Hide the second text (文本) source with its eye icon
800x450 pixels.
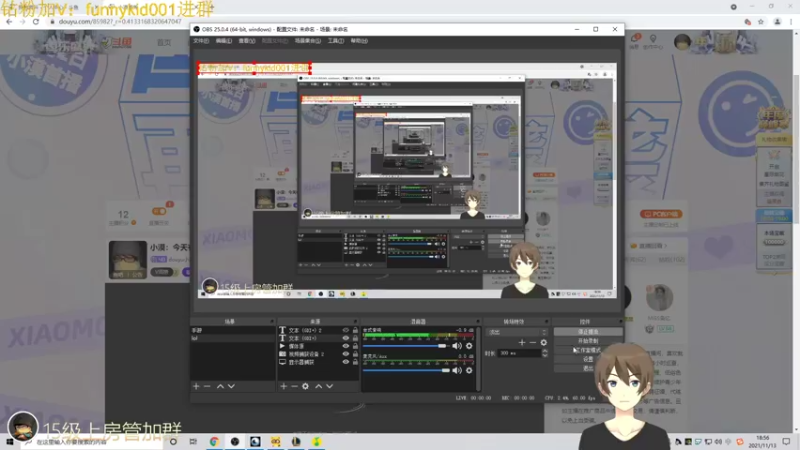[x=345, y=338]
